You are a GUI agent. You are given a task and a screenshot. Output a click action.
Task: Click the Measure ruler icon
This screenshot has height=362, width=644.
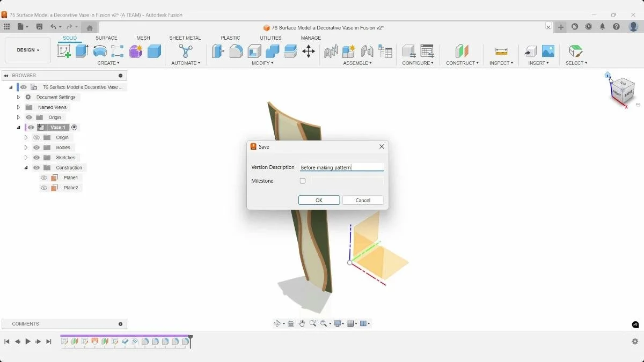501,51
